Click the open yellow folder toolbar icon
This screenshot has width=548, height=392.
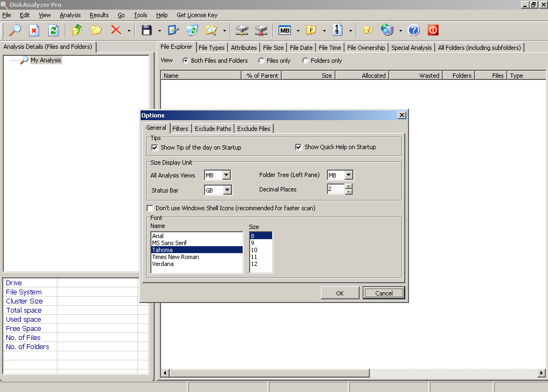point(96,31)
